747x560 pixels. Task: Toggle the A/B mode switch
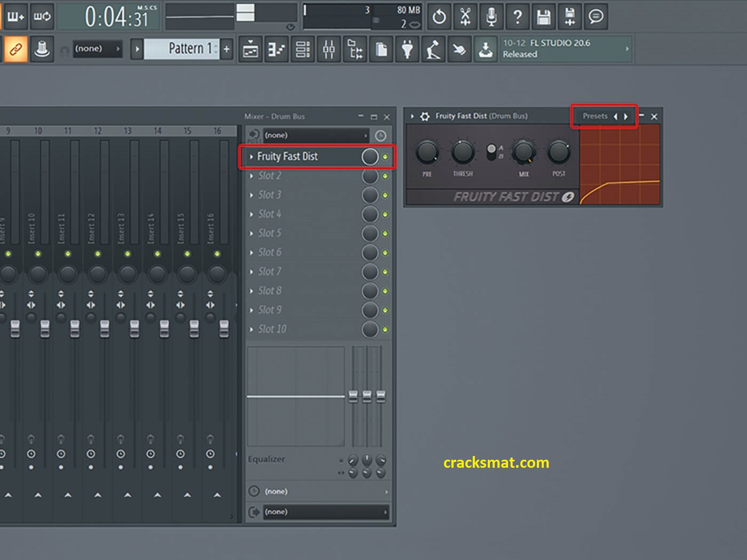(491, 152)
